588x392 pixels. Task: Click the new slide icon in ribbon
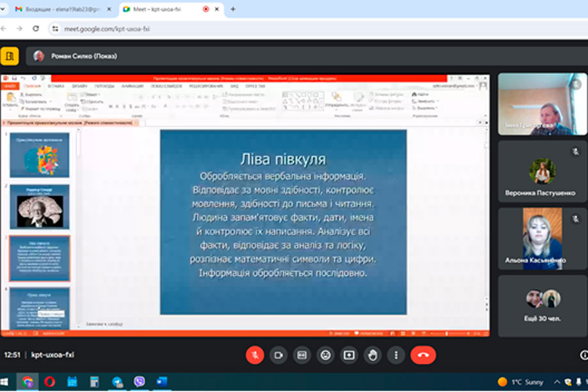(72, 98)
